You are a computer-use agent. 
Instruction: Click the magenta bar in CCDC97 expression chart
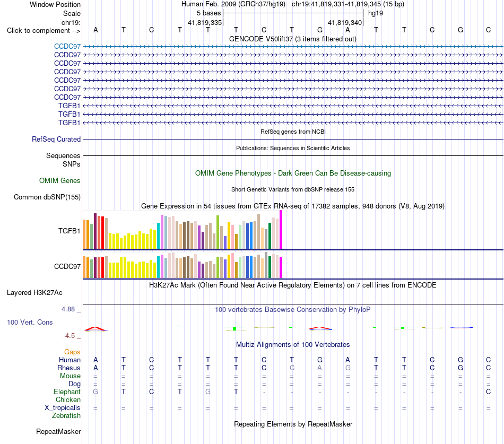[x=281, y=267]
